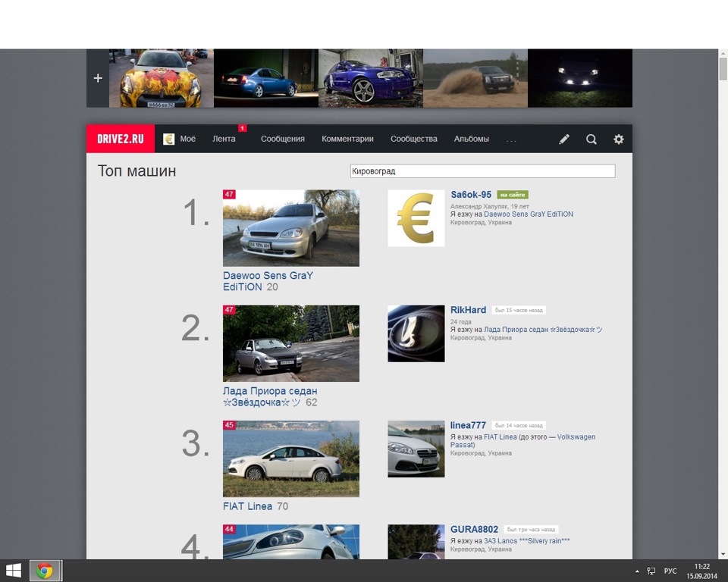Click the scrollbar up arrow
This screenshot has width=728, height=582.
(x=723, y=53)
